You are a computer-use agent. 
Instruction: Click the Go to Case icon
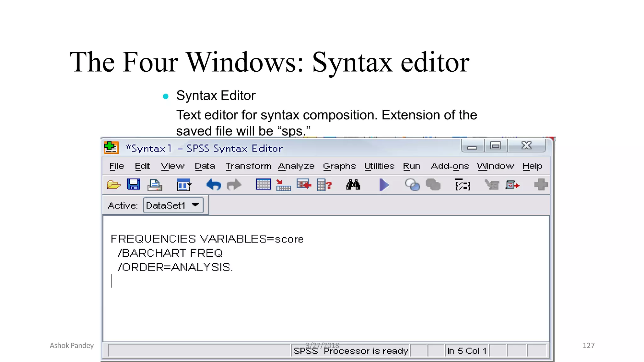[283, 185]
